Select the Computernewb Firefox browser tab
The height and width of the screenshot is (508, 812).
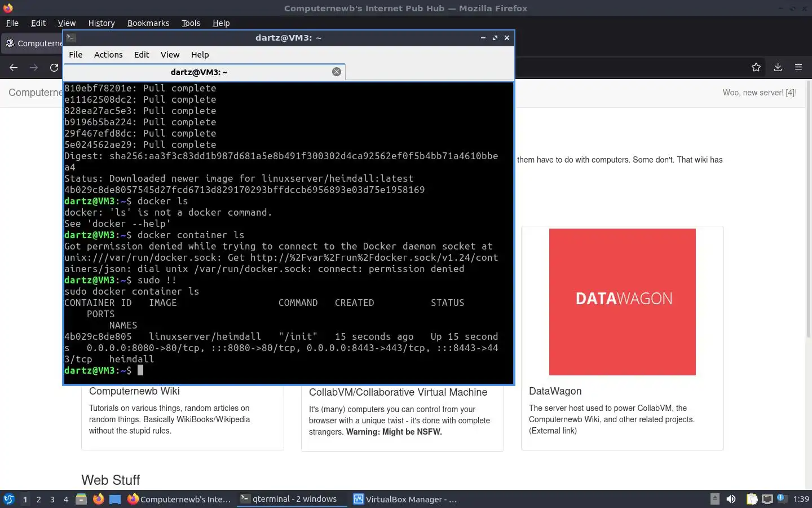coord(33,43)
